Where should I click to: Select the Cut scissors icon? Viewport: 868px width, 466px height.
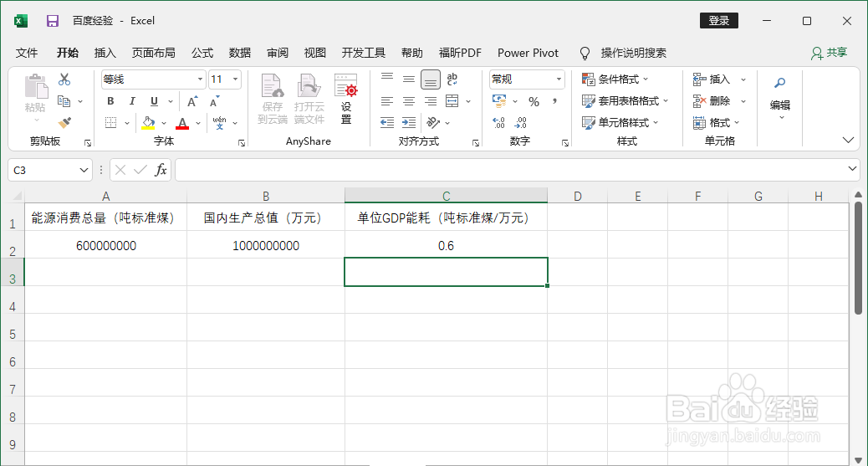click(64, 79)
